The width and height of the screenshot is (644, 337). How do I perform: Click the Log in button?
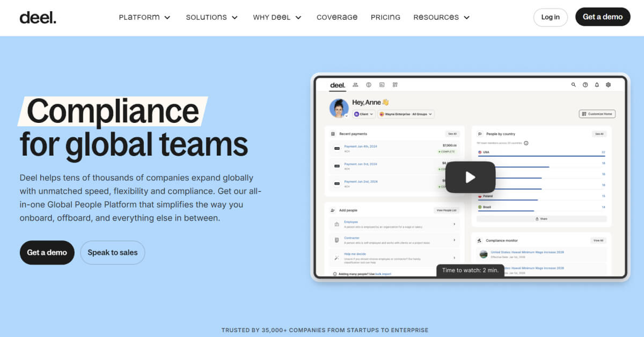(550, 17)
